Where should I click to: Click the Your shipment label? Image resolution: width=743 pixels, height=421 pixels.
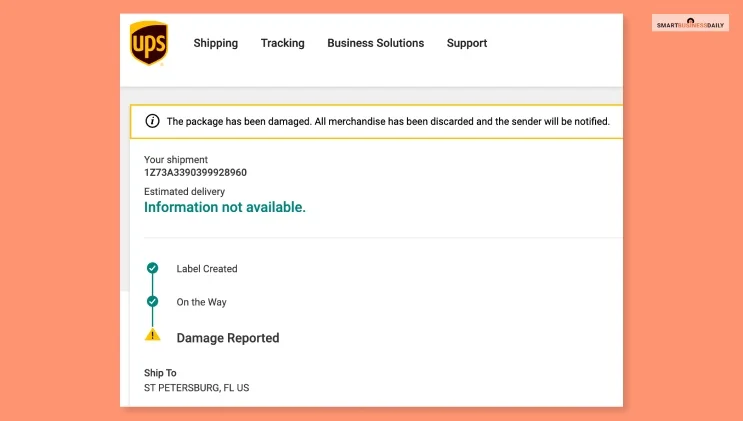click(176, 160)
